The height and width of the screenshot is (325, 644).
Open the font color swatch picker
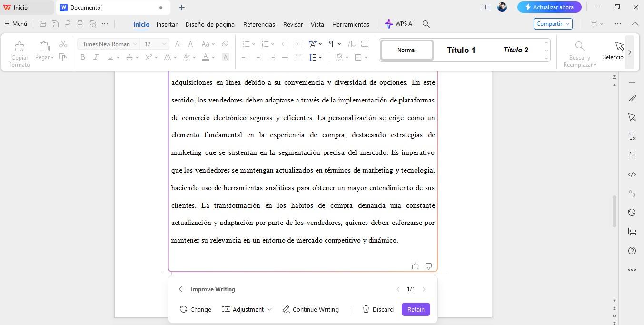click(x=206, y=57)
